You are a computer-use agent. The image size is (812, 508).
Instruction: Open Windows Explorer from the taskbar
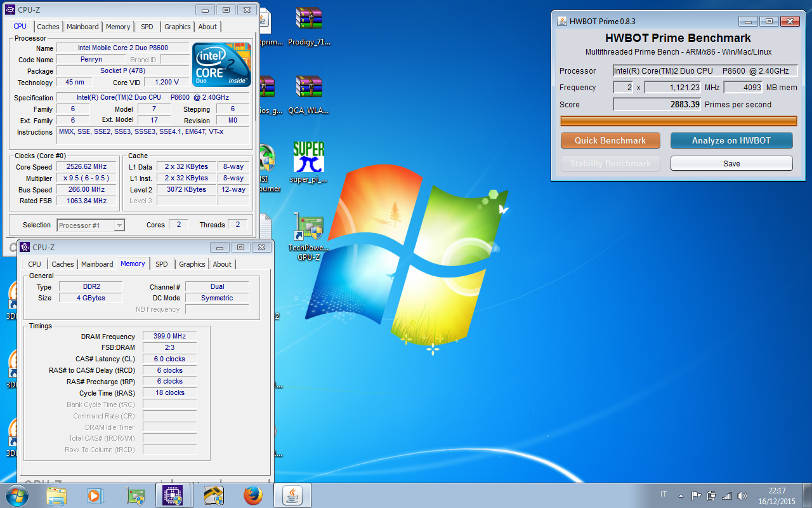56,495
